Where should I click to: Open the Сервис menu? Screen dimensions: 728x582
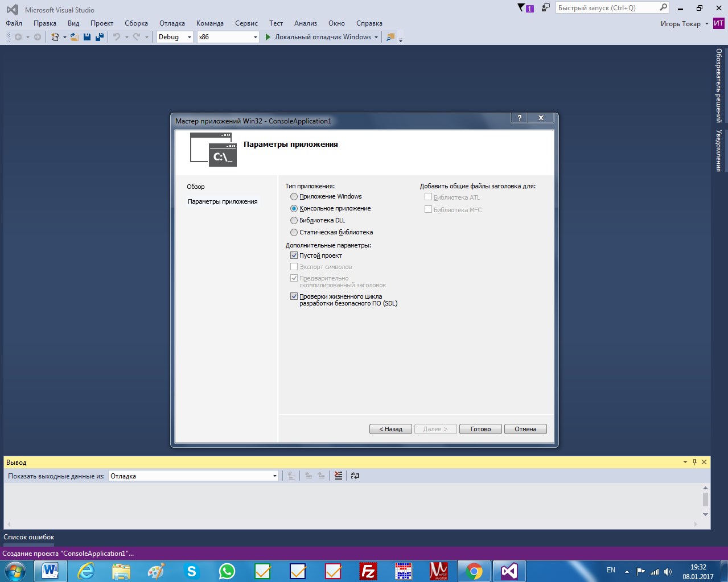click(x=246, y=23)
